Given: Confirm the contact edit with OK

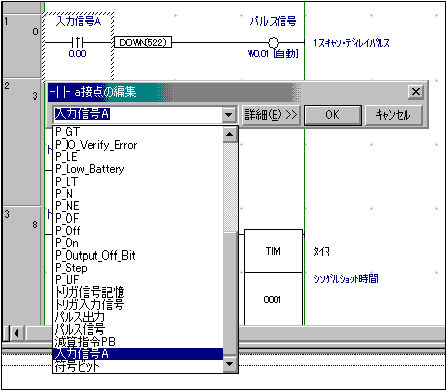Looking at the screenshot, I should (333, 115).
